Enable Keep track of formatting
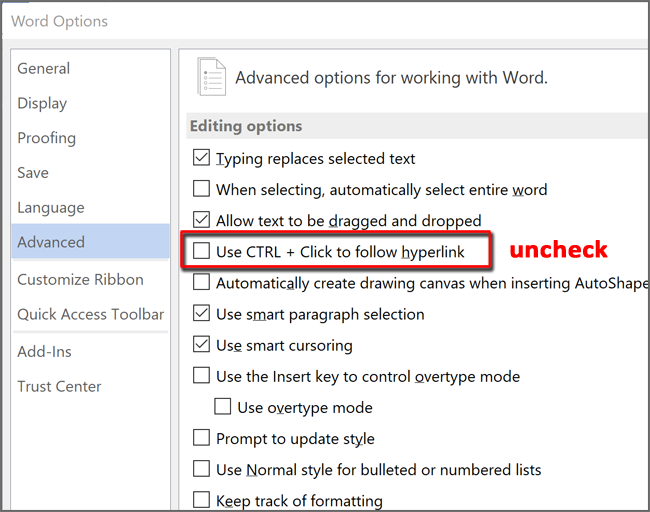Image resolution: width=650 pixels, height=512 pixels. click(x=201, y=500)
